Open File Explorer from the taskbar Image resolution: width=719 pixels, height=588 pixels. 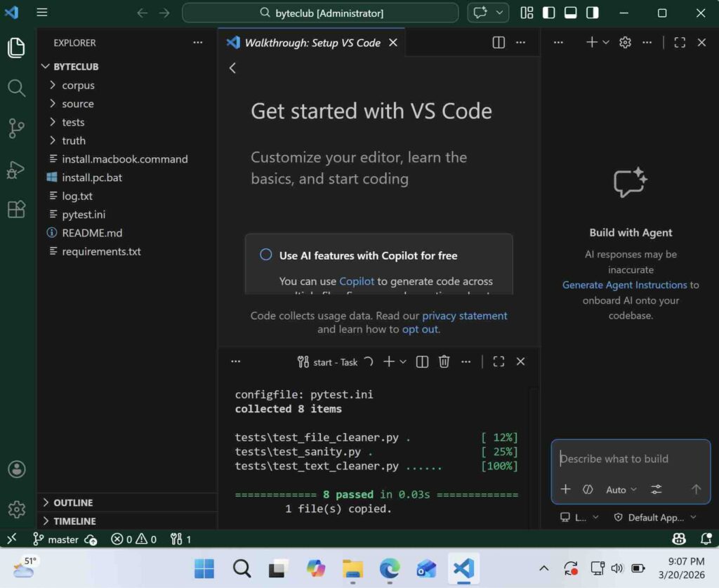(x=352, y=568)
